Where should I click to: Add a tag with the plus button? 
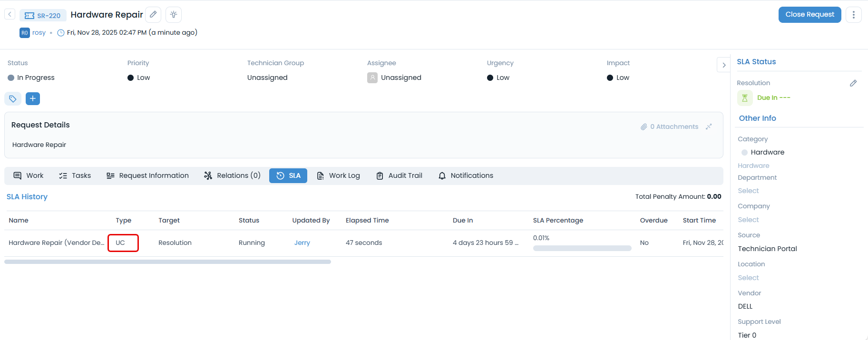coord(32,99)
